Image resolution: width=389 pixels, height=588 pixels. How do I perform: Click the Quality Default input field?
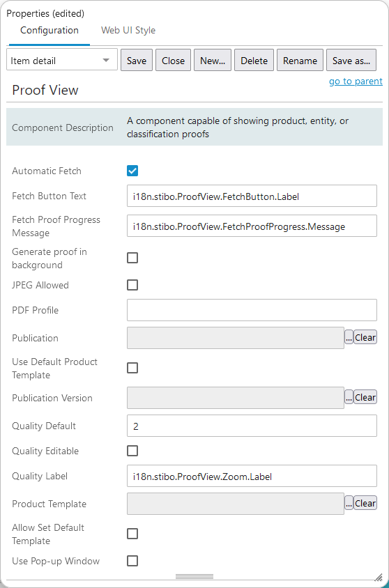pyautogui.click(x=252, y=426)
